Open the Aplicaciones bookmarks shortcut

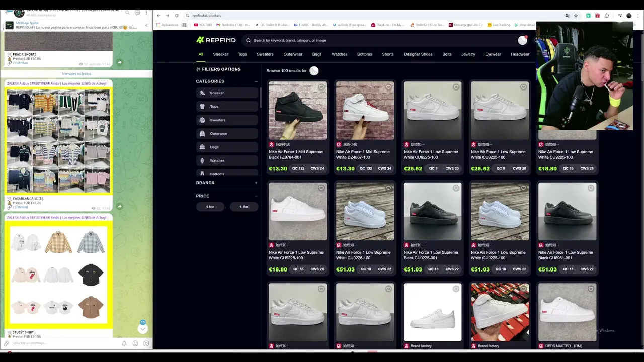[x=168, y=25]
